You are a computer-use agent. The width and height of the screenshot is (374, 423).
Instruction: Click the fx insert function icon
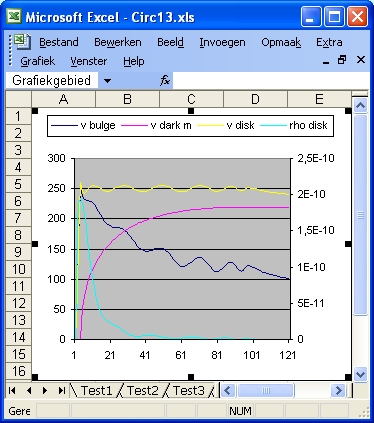point(165,80)
